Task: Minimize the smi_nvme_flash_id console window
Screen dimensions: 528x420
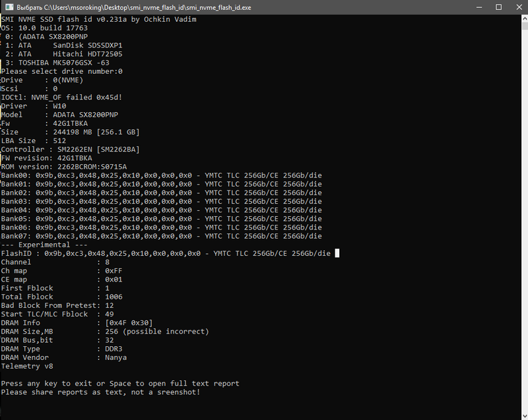Action: click(479, 7)
